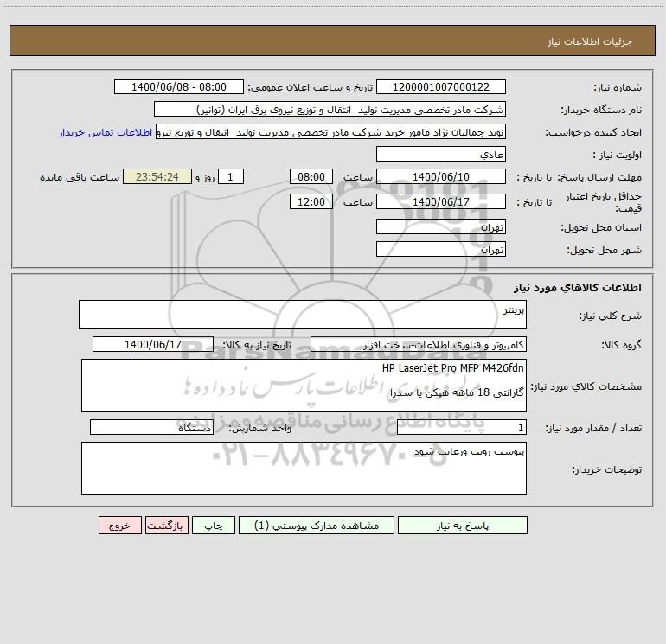Click the پاسخ به نیاز button
The image size is (666, 644).
tap(463, 526)
